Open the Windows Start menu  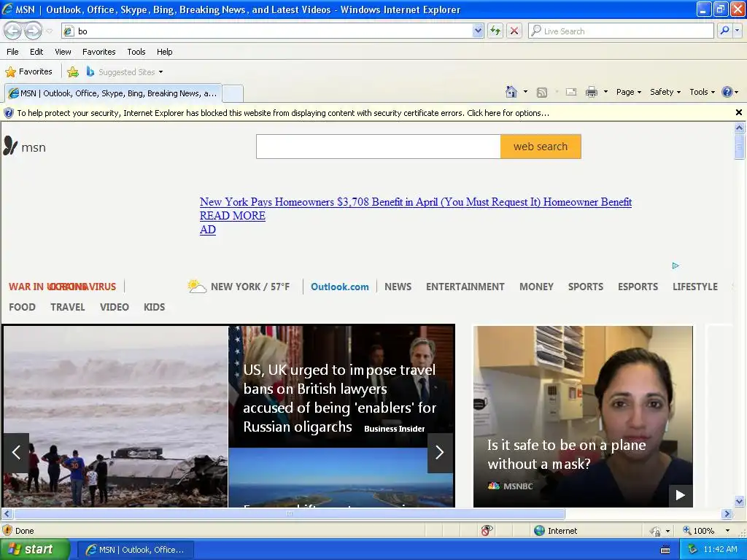pos(35,549)
